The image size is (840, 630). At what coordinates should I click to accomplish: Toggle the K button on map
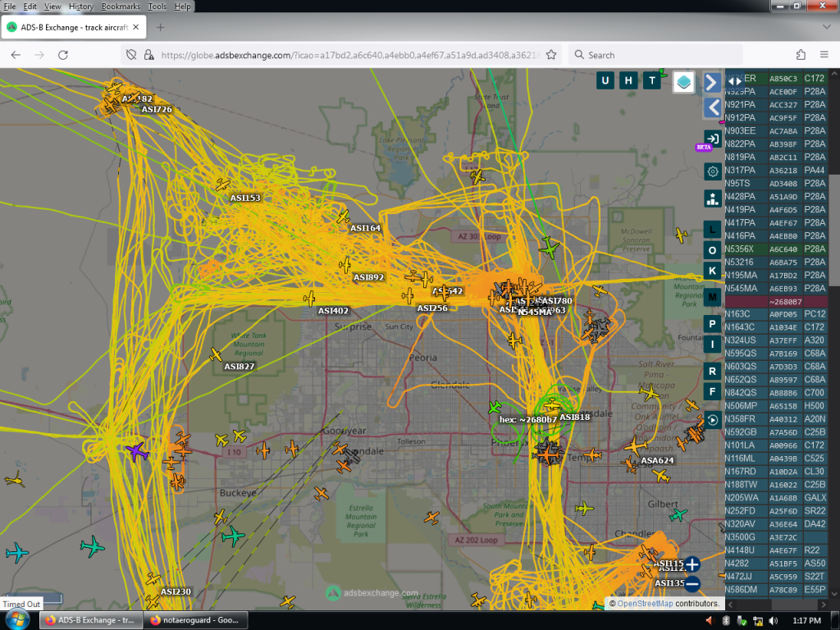pyautogui.click(x=712, y=271)
